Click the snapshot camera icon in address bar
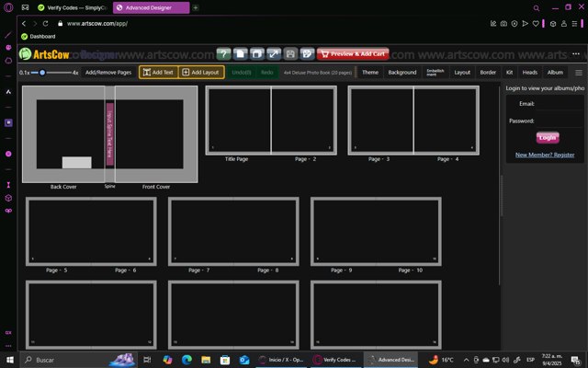The image size is (588, 368). pos(503,23)
